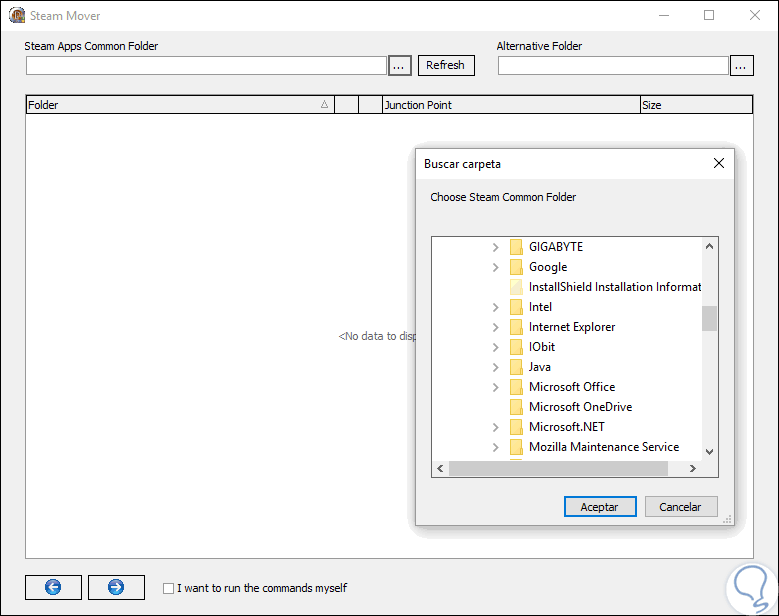Expand the Microsoft Office folder node
This screenshot has width=779, height=616.
coord(495,387)
